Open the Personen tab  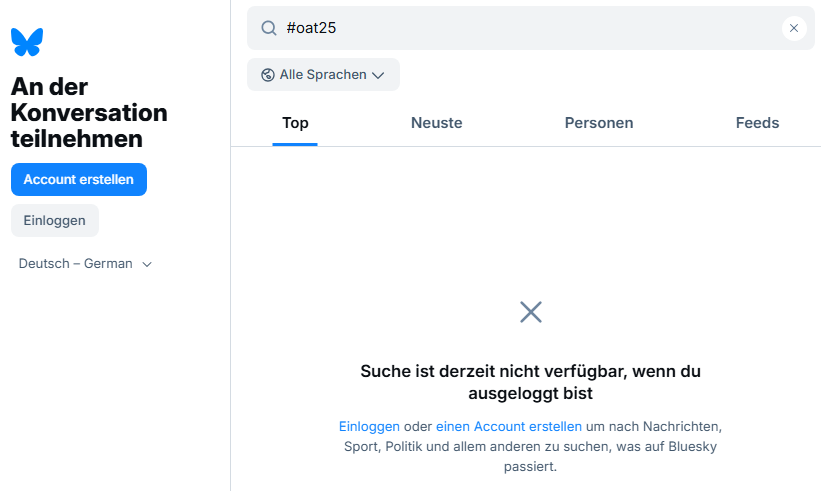point(598,123)
